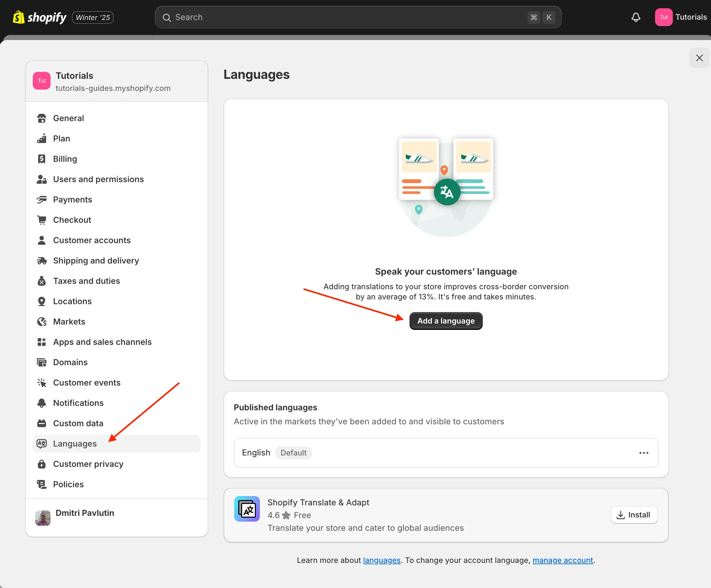Select the Customer privacy lock icon

pyautogui.click(x=42, y=464)
